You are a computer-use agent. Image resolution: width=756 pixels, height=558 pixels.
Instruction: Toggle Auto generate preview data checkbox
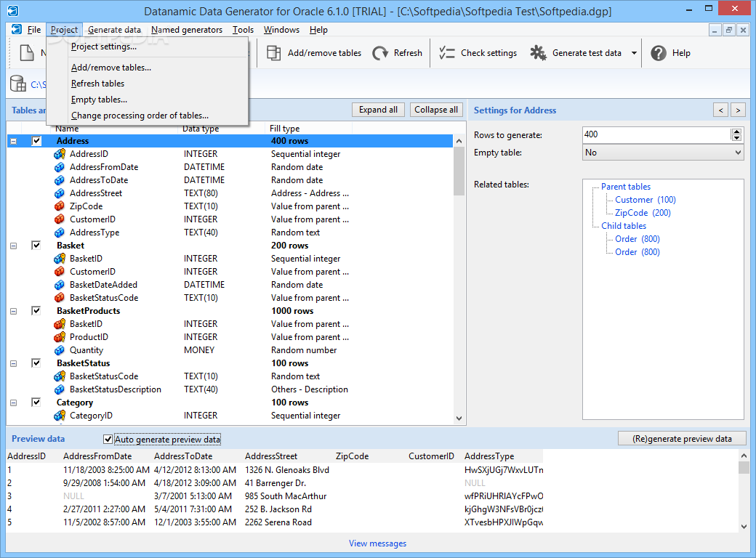click(108, 439)
